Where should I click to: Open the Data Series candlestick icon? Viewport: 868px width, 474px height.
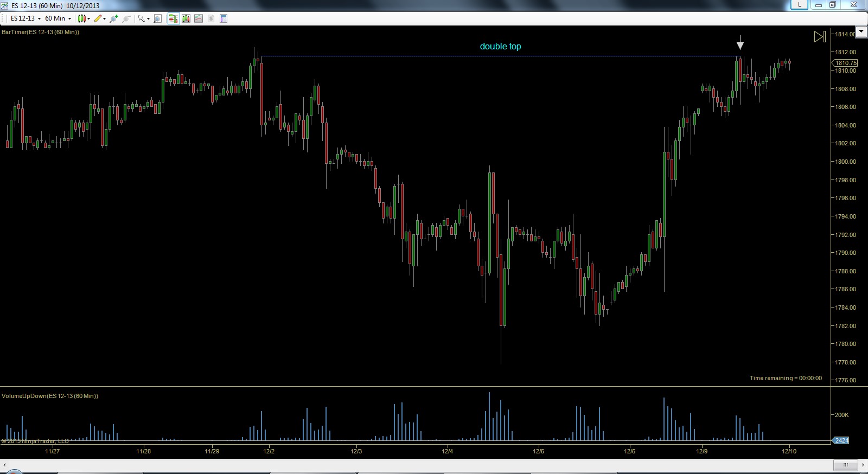point(186,18)
